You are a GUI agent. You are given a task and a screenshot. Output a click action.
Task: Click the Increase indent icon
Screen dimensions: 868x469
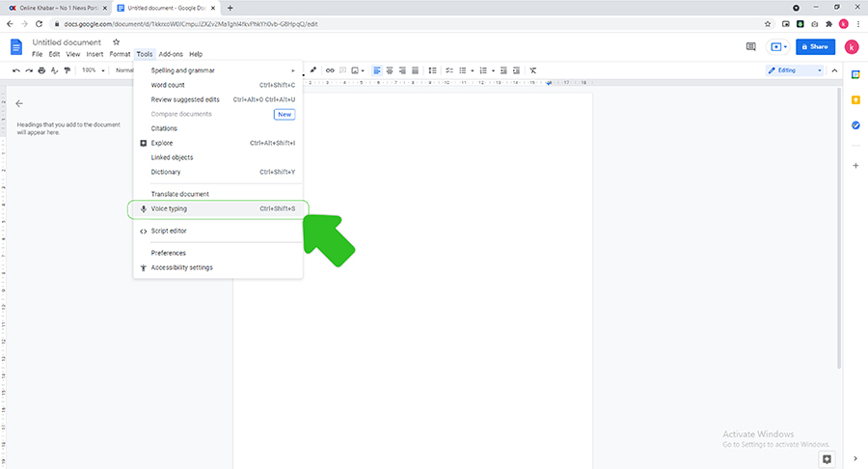click(517, 70)
